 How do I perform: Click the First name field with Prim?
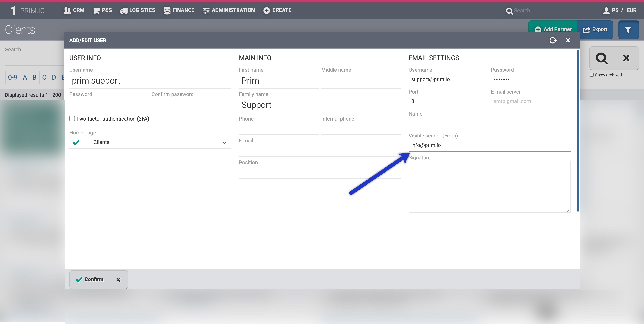pos(278,81)
